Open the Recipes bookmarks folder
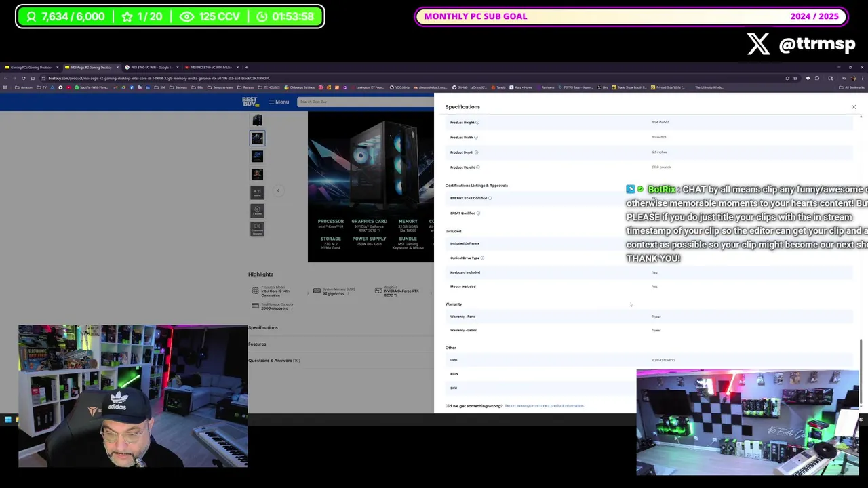This screenshot has height=488, width=868. coord(245,87)
